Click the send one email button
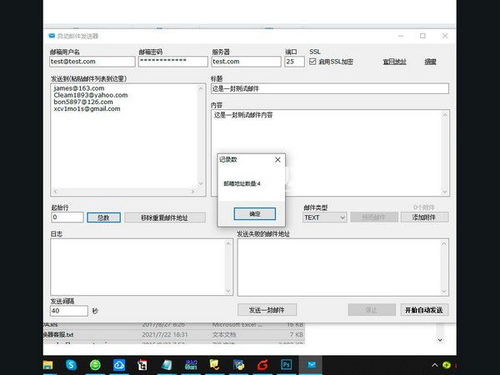 coord(267,310)
